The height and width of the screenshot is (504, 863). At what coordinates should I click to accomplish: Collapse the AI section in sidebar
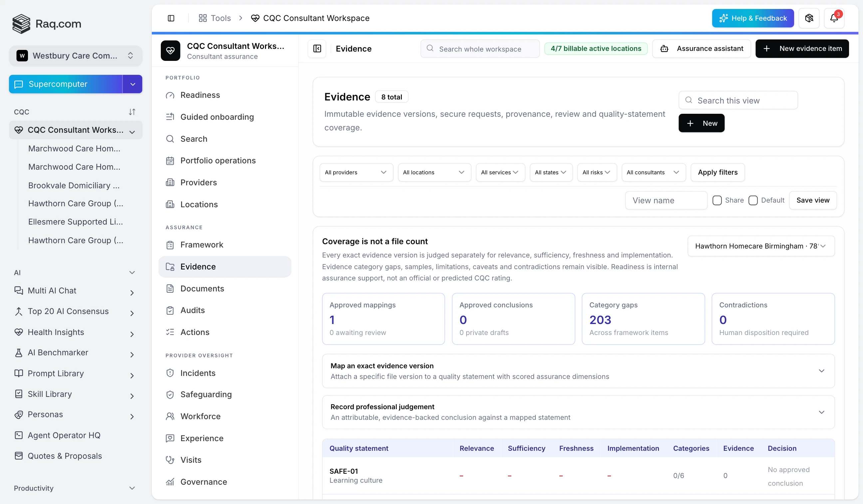[132, 273]
